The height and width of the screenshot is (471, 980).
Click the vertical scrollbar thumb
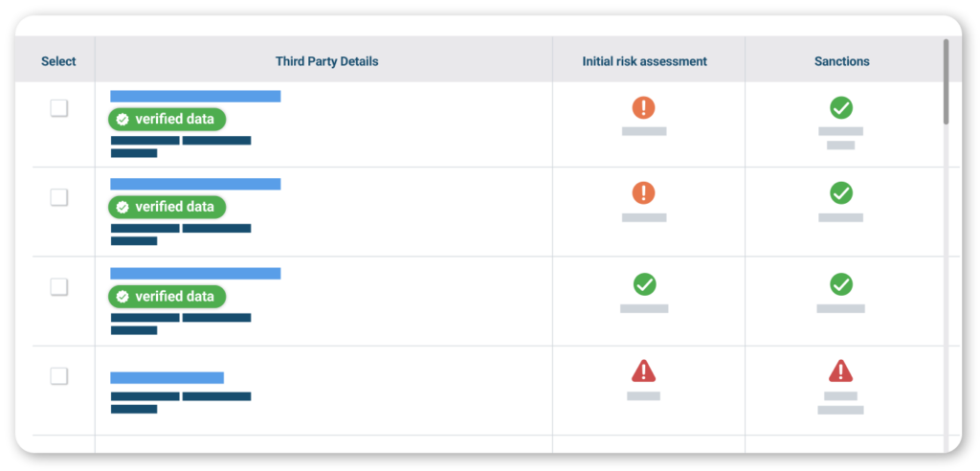coord(946,81)
